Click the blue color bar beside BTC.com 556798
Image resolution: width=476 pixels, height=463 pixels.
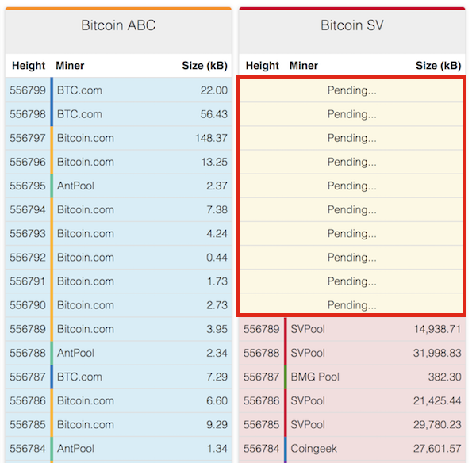pyautogui.click(x=52, y=114)
